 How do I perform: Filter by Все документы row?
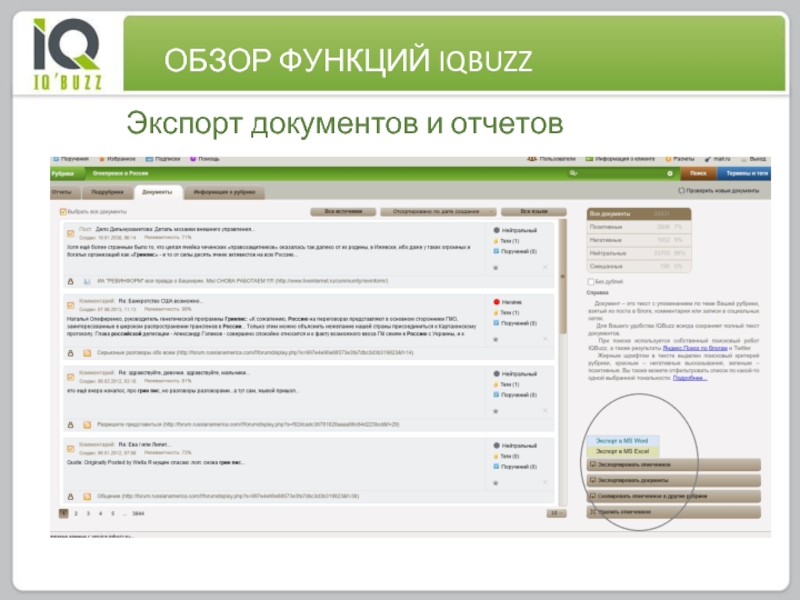point(639,214)
